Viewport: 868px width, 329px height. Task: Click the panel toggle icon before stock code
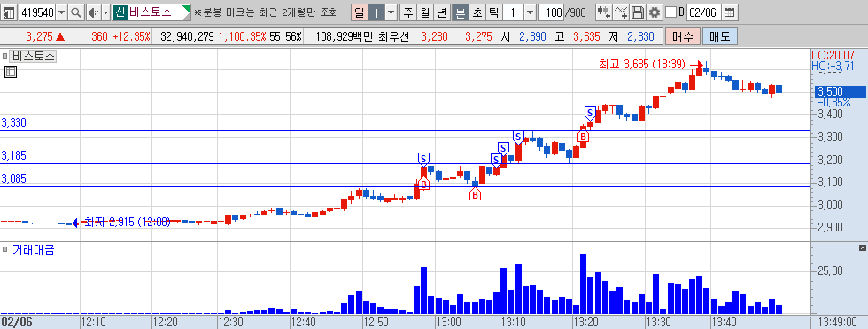point(10,12)
